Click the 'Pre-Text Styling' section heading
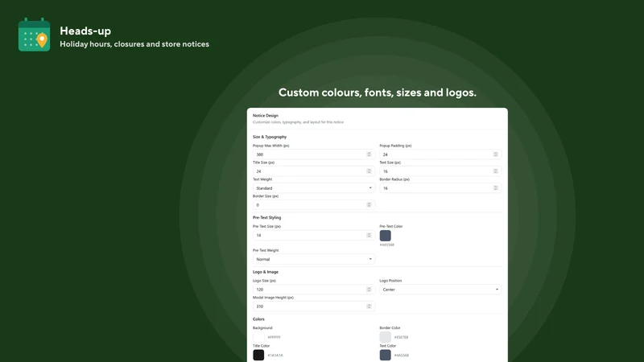The height and width of the screenshot is (362, 644). pos(267,217)
